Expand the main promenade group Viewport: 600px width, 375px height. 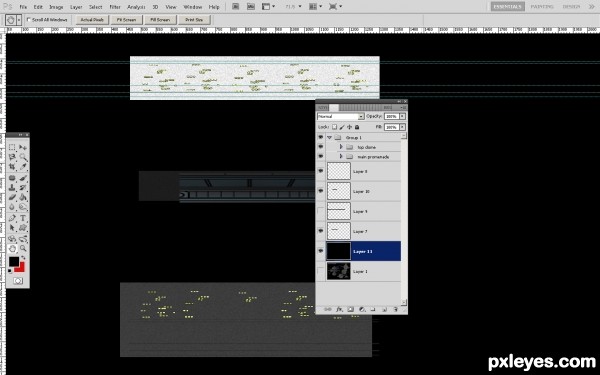[x=341, y=157]
